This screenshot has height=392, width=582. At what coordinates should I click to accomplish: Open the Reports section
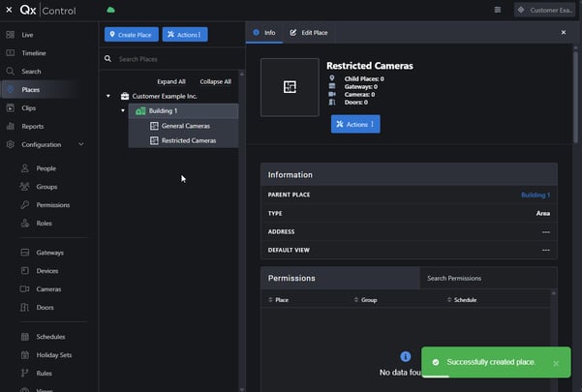pos(33,127)
